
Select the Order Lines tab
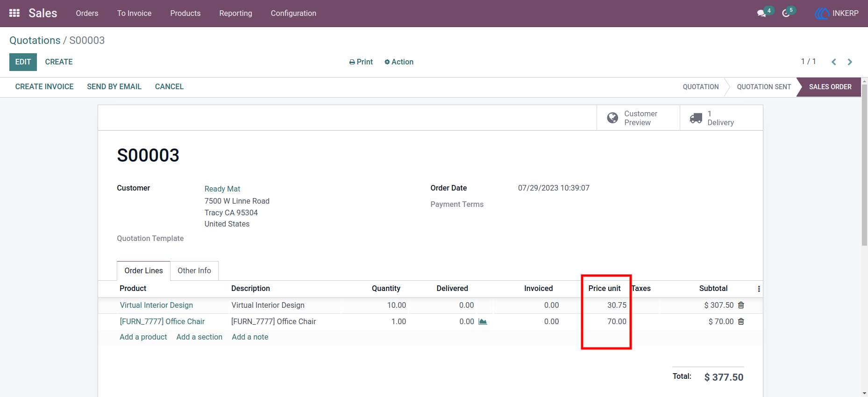tap(144, 270)
